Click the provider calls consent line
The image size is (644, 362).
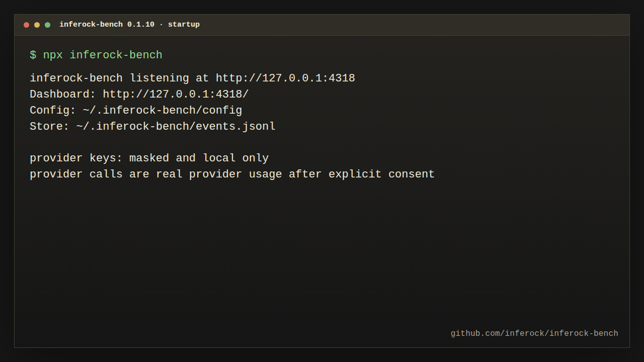pos(232,174)
